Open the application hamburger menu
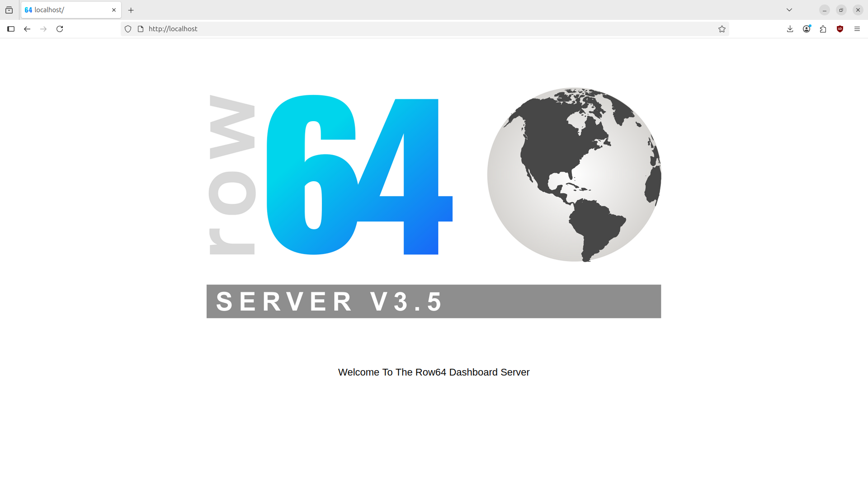This screenshot has height=484, width=868. coord(857,29)
